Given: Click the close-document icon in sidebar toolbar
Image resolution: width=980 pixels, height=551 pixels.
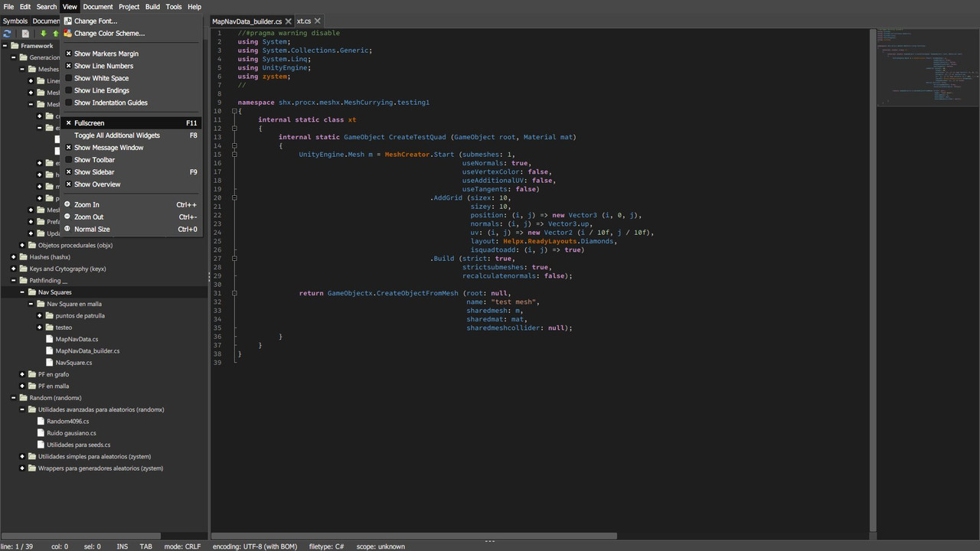Looking at the screenshot, I should (x=25, y=34).
